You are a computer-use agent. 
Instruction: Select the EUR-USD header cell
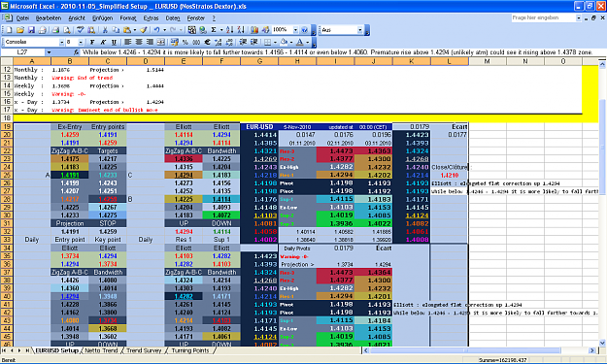(x=259, y=127)
